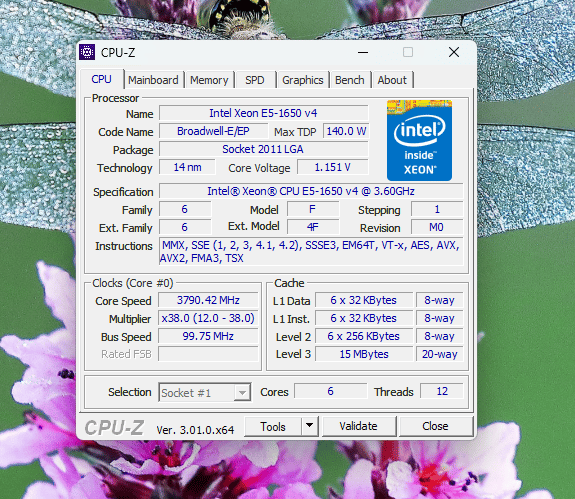
Task: Show the About tab
Action: pyautogui.click(x=392, y=80)
